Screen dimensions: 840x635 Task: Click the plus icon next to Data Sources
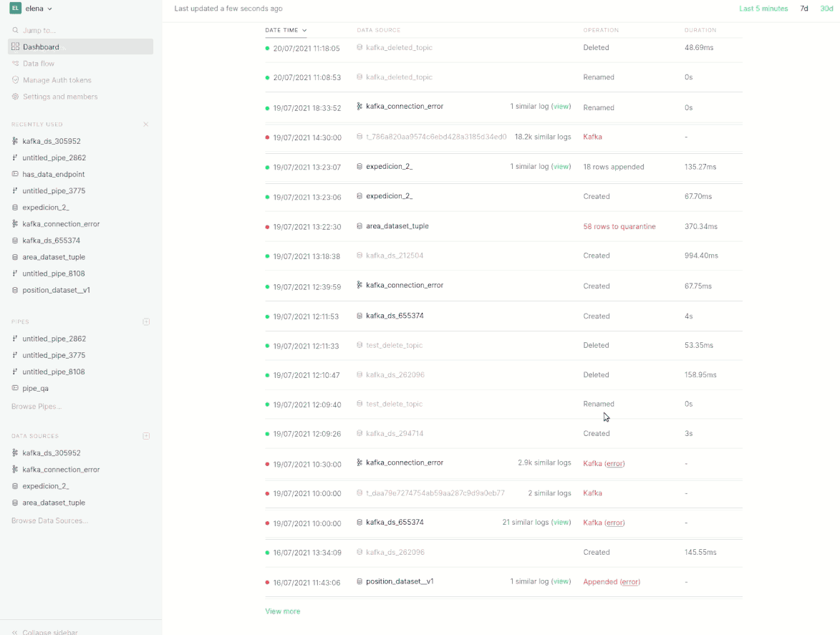click(x=146, y=436)
